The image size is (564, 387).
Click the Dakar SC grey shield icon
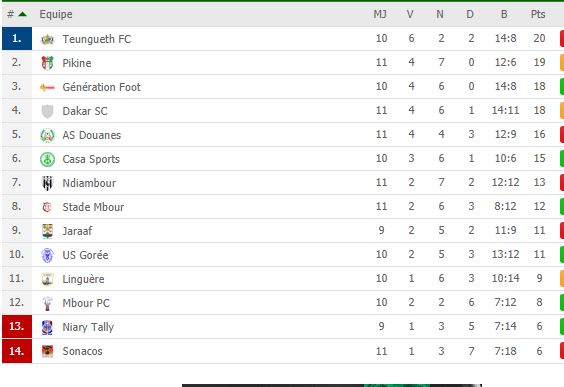click(x=47, y=111)
